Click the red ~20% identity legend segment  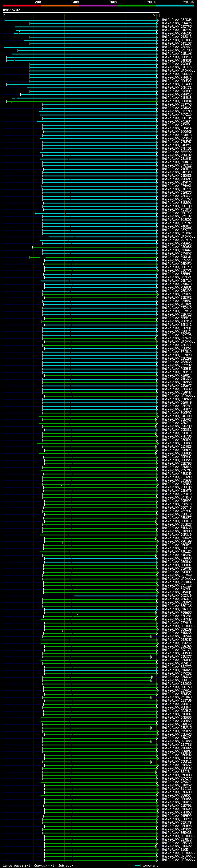tap(22, 6)
